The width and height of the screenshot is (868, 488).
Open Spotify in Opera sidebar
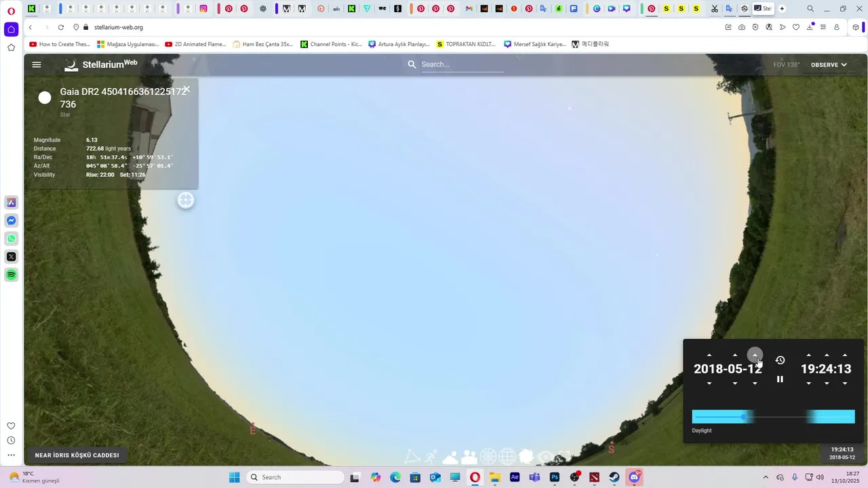point(12,274)
